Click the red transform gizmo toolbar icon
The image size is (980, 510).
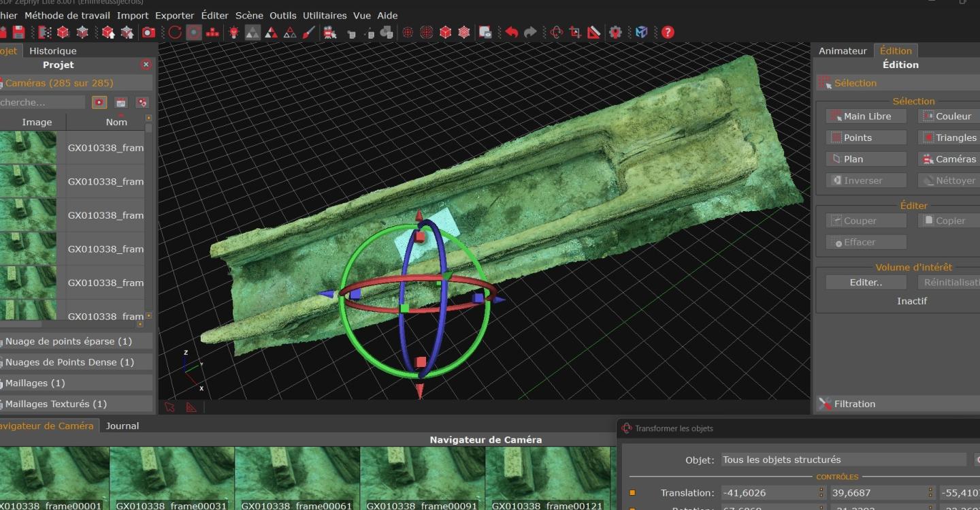click(x=557, y=32)
